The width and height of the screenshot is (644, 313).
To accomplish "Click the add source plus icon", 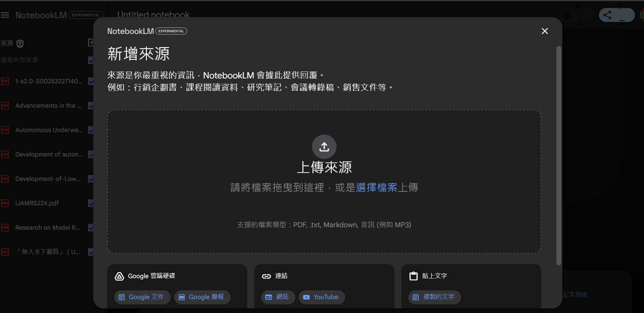I will pos(91,43).
